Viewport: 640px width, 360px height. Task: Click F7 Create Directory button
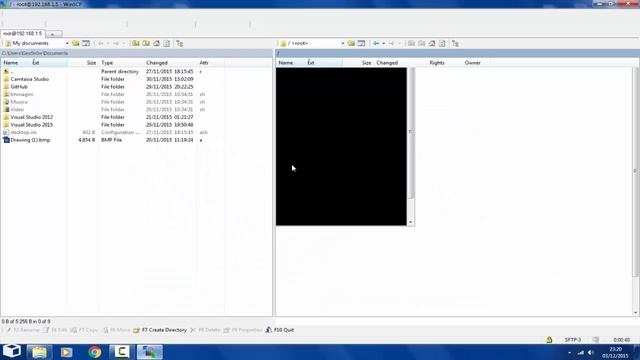click(160, 330)
